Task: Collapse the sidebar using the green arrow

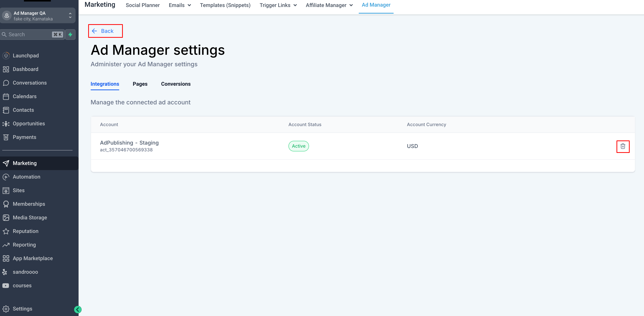Action: (78, 310)
